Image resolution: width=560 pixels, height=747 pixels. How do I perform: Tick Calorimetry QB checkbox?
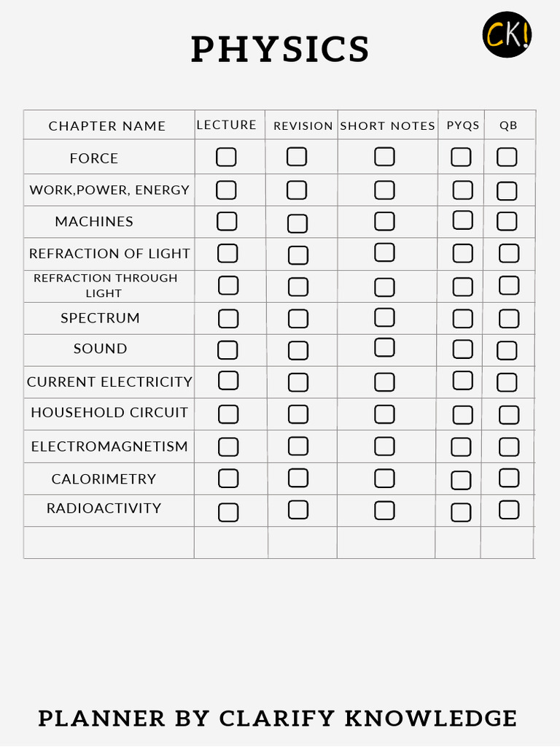pyautogui.click(x=509, y=478)
